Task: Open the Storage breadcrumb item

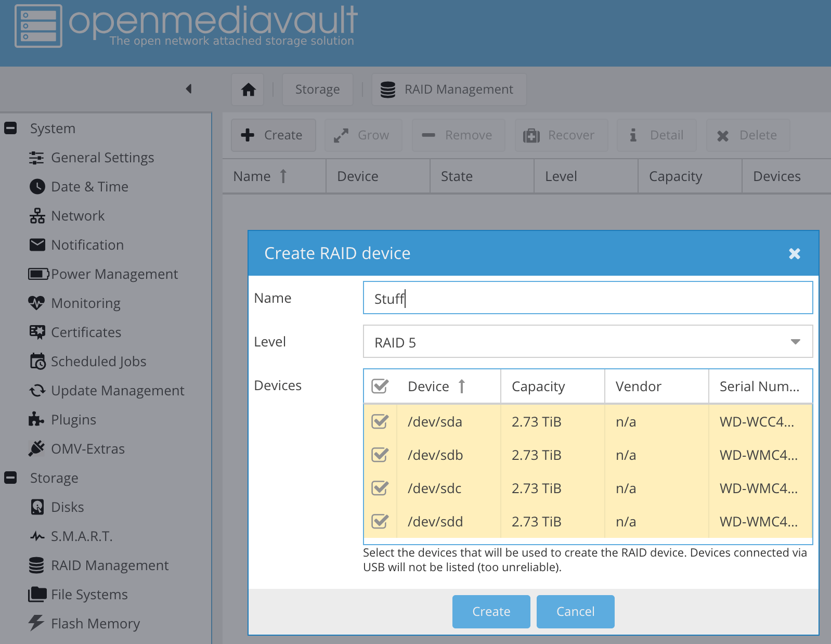Action: pyautogui.click(x=318, y=89)
